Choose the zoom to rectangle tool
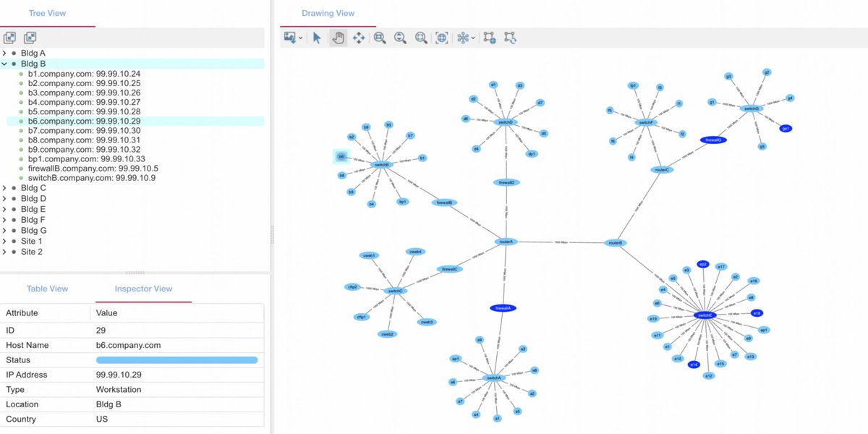This screenshot has width=868, height=434. [380, 38]
